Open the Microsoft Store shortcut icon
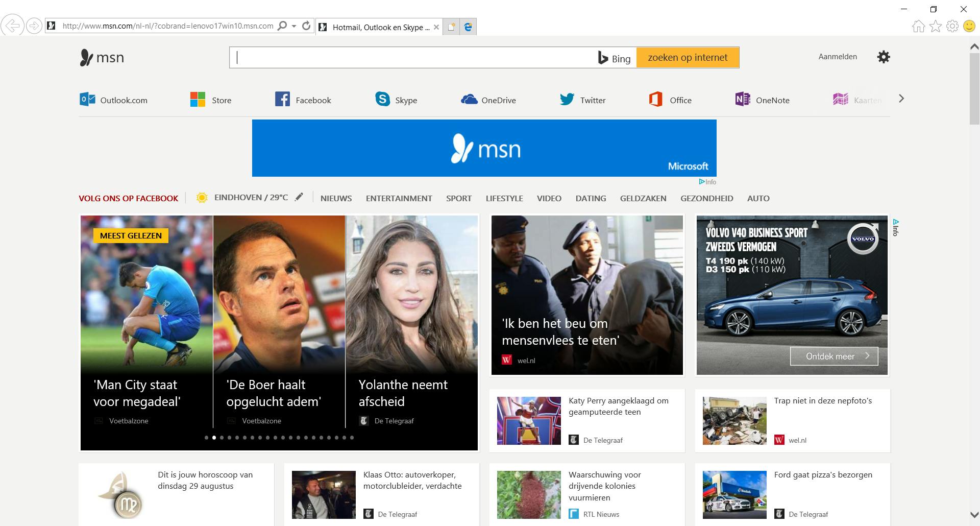This screenshot has width=980, height=526. pyautogui.click(x=198, y=99)
